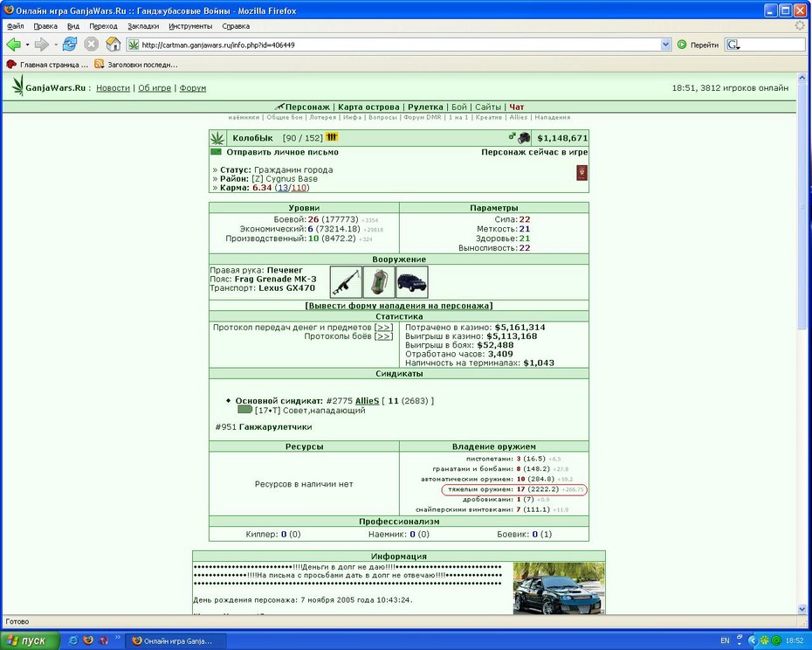The width and height of the screenshot is (812, 650).
Task: Click the Firefox Back arrow button
Action: tap(13, 45)
